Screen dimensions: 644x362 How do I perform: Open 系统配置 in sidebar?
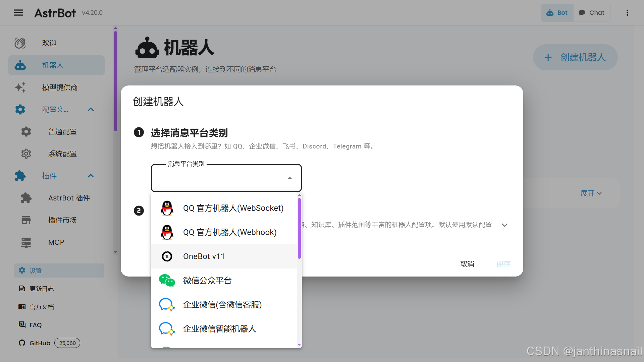56,154
